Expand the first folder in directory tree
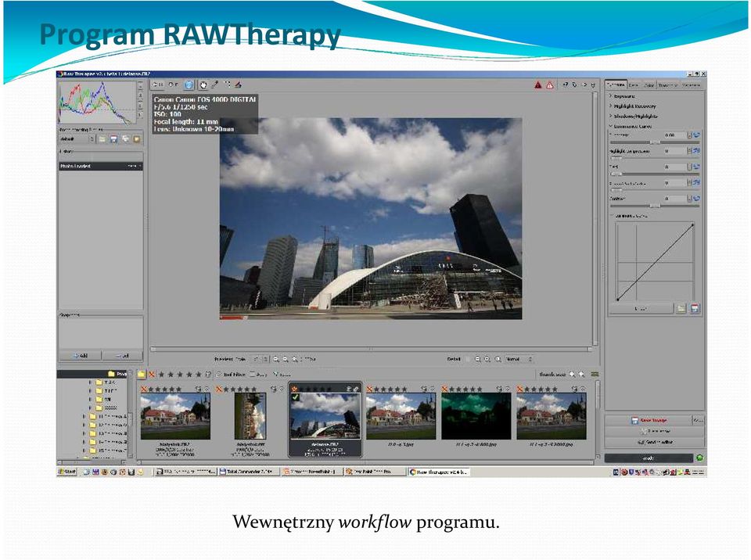This screenshot has height=560, width=751. [89, 382]
